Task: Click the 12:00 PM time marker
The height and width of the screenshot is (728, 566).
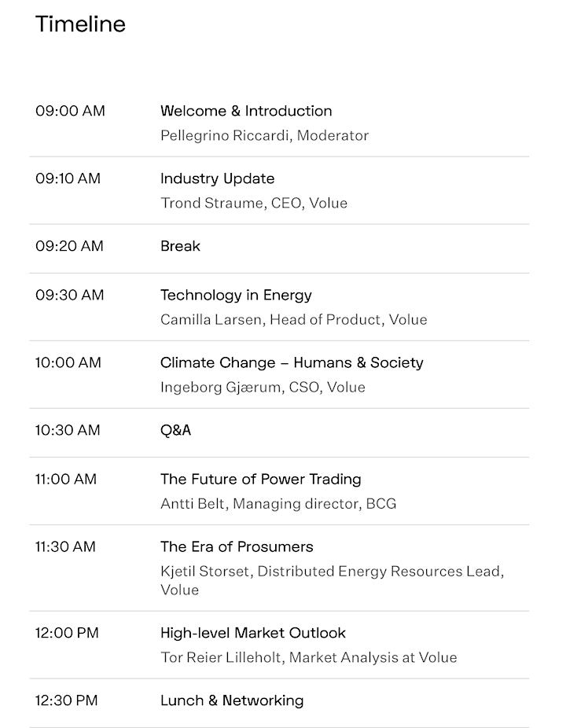Action: pyautogui.click(x=67, y=633)
